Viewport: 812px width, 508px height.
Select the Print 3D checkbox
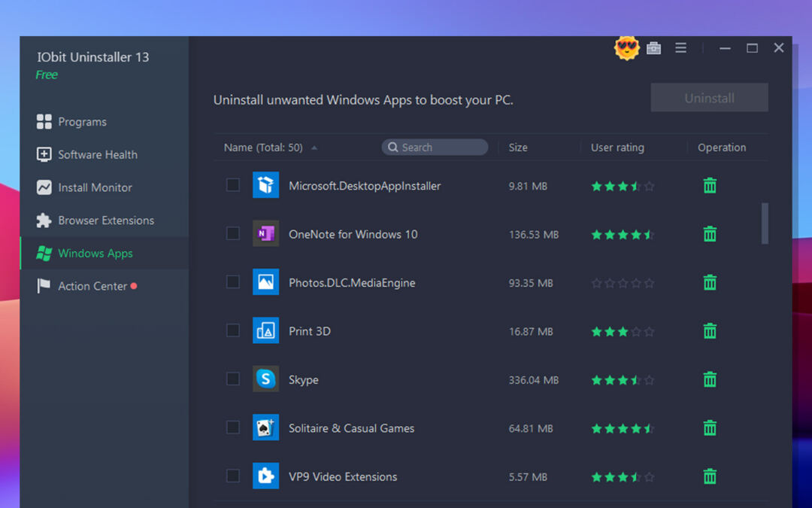click(x=233, y=330)
